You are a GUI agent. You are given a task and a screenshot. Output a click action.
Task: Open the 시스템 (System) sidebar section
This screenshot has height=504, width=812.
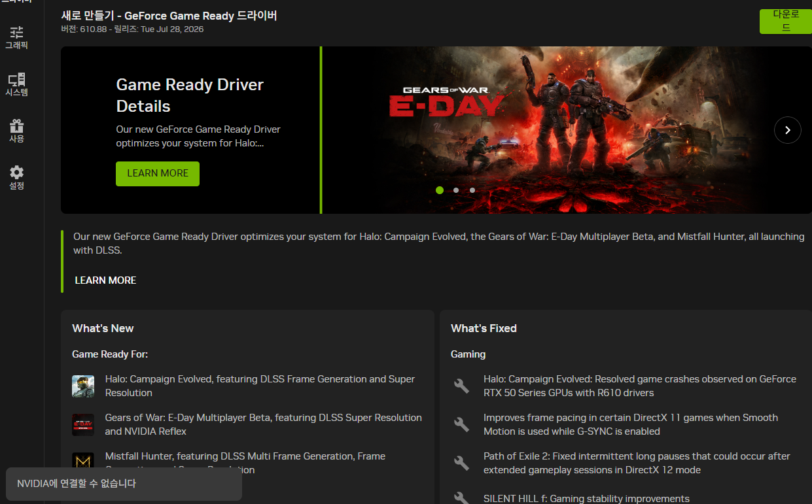(x=16, y=85)
